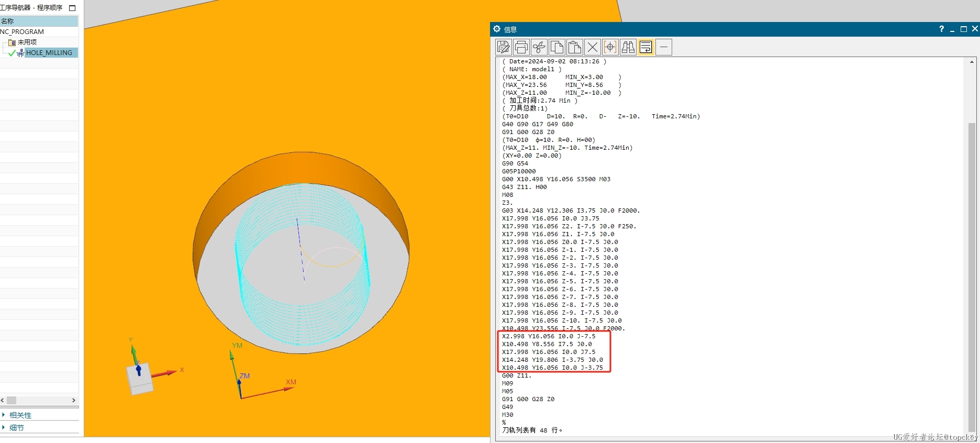Screen dimensions: 980x443
Task: Click the Save As icon in the 信息 toolbar
Action: click(x=503, y=47)
